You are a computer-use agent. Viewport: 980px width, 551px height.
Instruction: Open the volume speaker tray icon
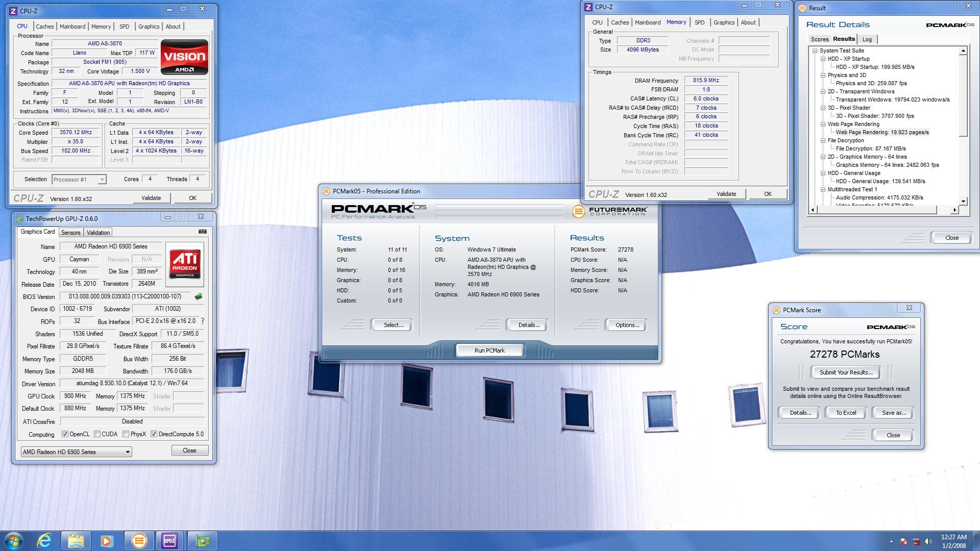tap(928, 541)
